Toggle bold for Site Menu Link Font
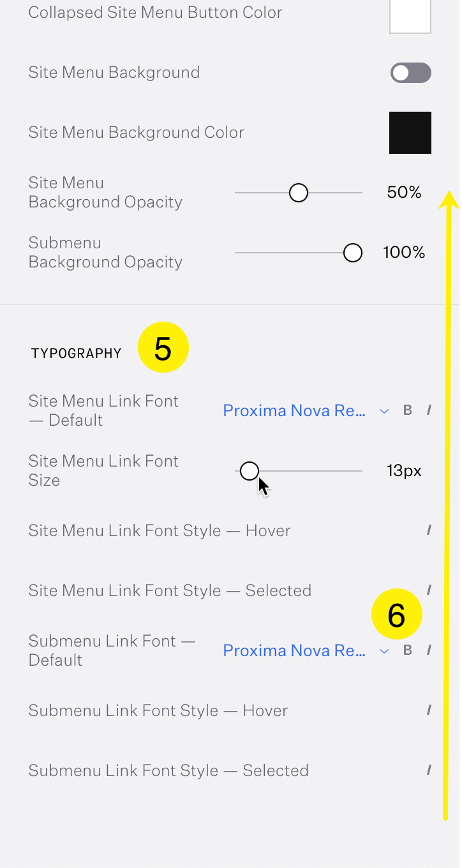The width and height of the screenshot is (462, 868). [x=408, y=410]
